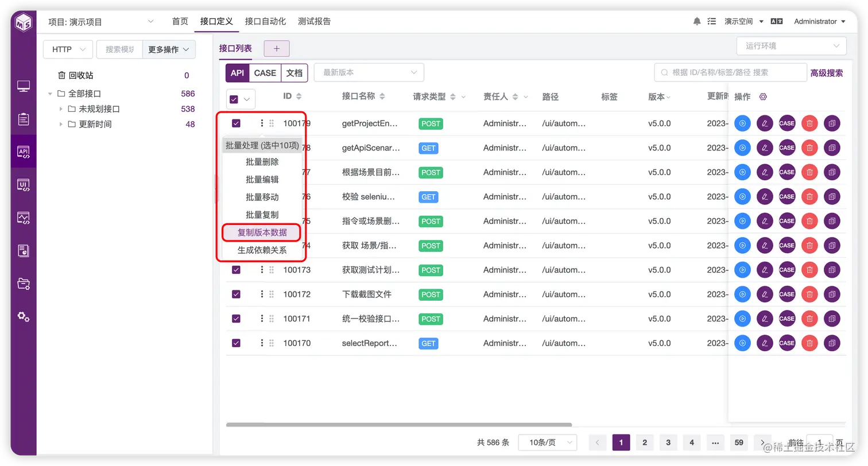Uncheck interface 100171's selection checkbox
868x466 pixels.
[236, 319]
